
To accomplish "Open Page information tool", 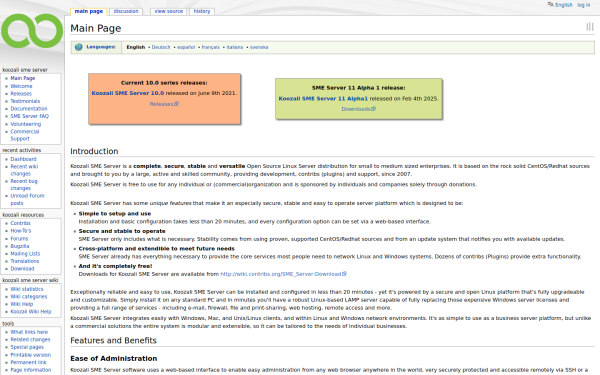I will coord(31,370).
